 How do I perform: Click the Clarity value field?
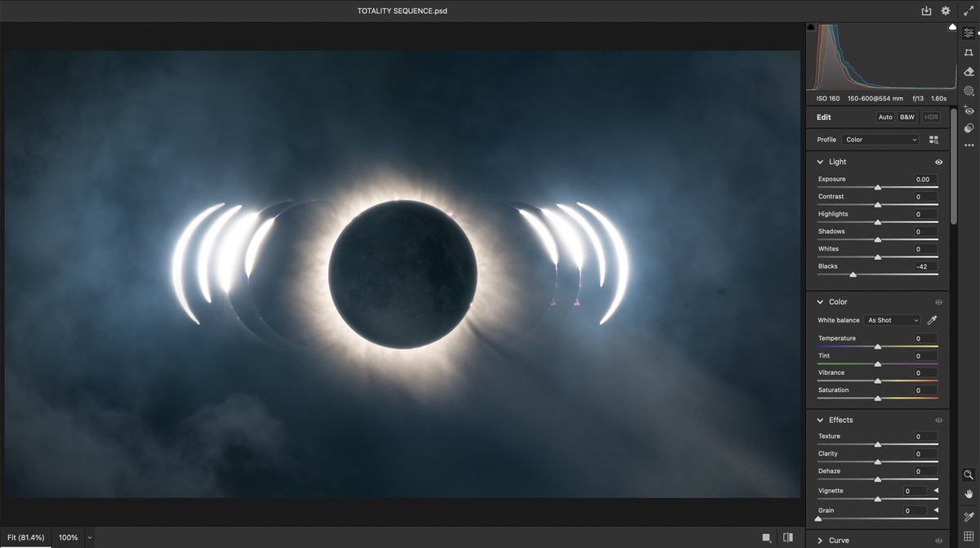coord(926,454)
